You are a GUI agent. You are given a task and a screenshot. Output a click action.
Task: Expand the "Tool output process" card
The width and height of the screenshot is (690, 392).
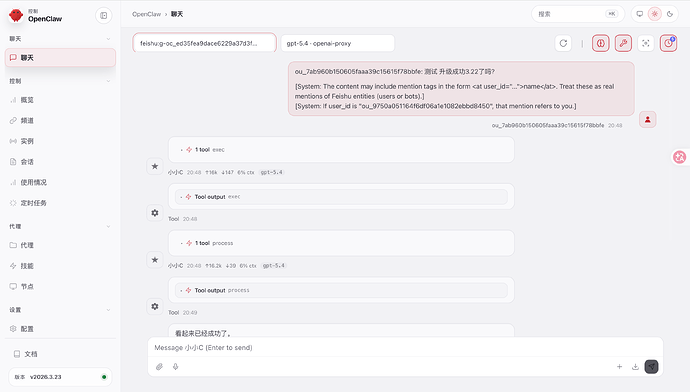(x=341, y=290)
